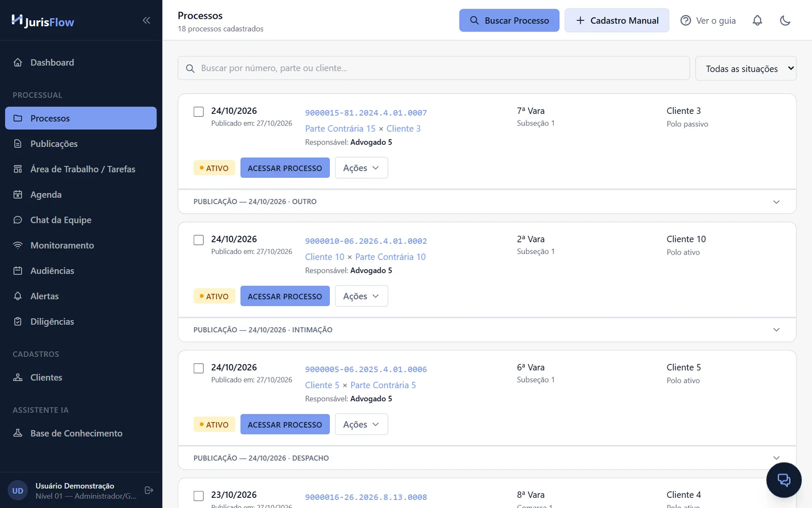Click the logout icon beside Usuário Demonstração
The width and height of the screenshot is (812, 508).
(x=149, y=490)
